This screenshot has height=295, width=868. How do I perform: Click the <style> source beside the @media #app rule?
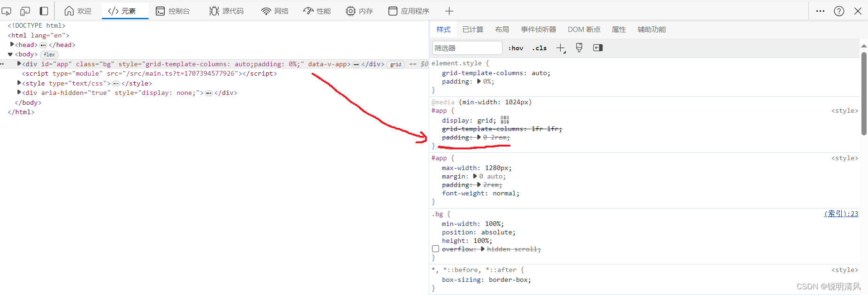pyautogui.click(x=845, y=111)
